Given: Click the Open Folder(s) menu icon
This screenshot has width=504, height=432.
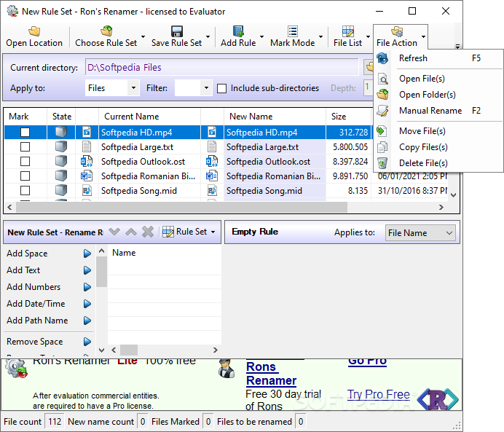Looking at the screenshot, I should [x=382, y=95].
